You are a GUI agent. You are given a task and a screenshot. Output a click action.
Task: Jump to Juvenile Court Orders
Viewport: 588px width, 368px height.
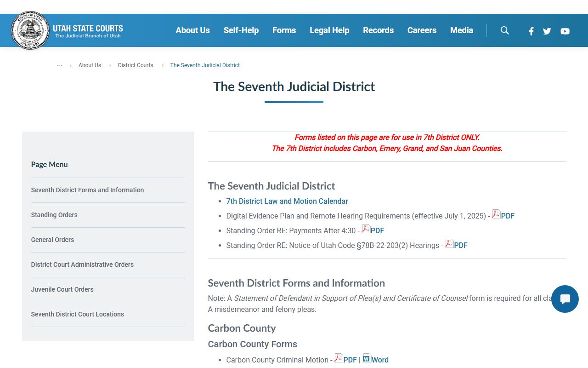(62, 289)
